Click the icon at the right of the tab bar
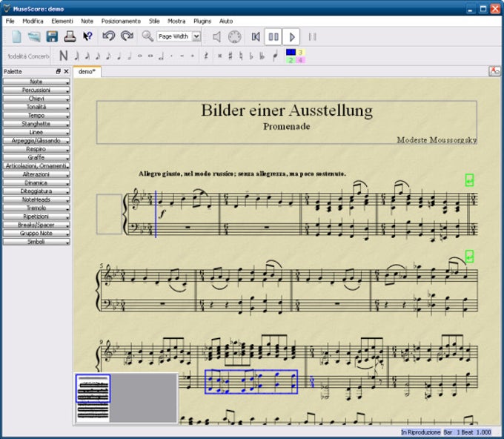Image resolution: width=504 pixels, height=439 pixels. (x=494, y=71)
